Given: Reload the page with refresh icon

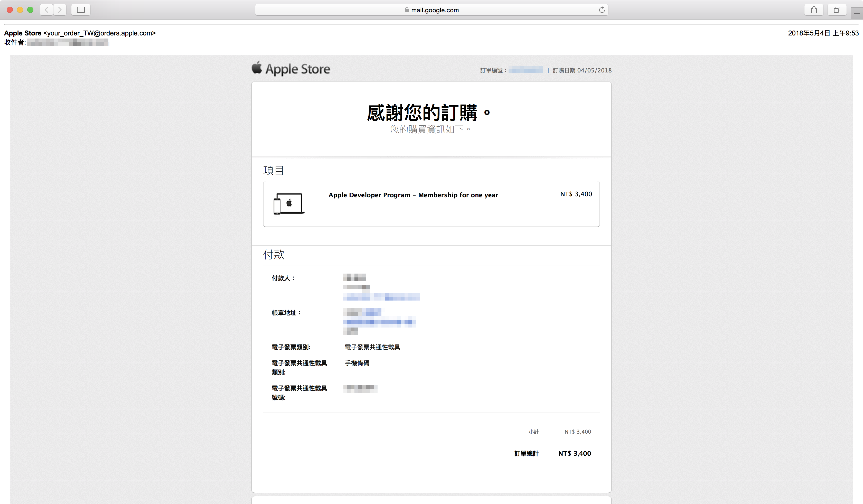Looking at the screenshot, I should tap(602, 10).
